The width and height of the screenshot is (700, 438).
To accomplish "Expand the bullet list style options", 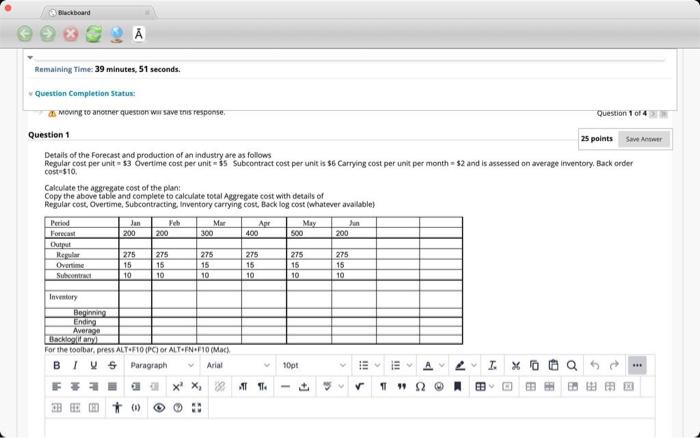I will (x=377, y=365).
